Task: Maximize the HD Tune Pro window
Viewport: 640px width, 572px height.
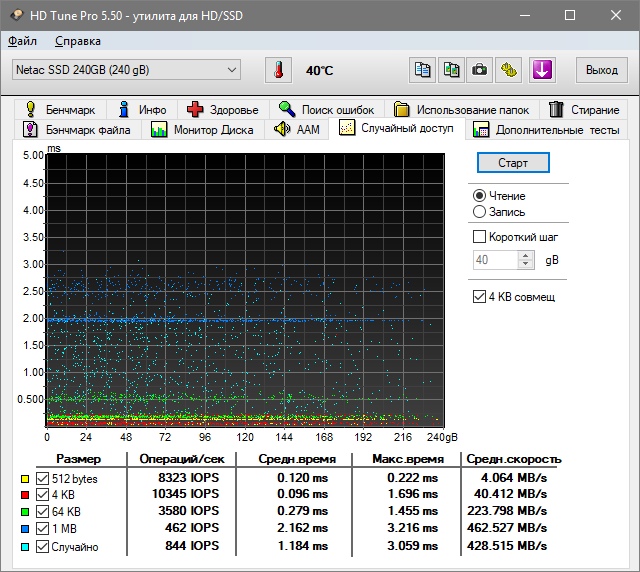Action: (x=570, y=16)
